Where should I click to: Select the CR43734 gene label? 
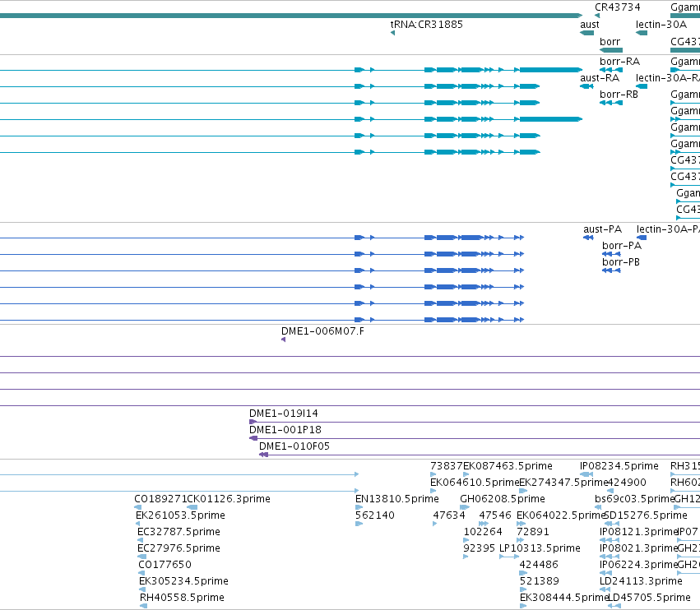tap(618, 7)
